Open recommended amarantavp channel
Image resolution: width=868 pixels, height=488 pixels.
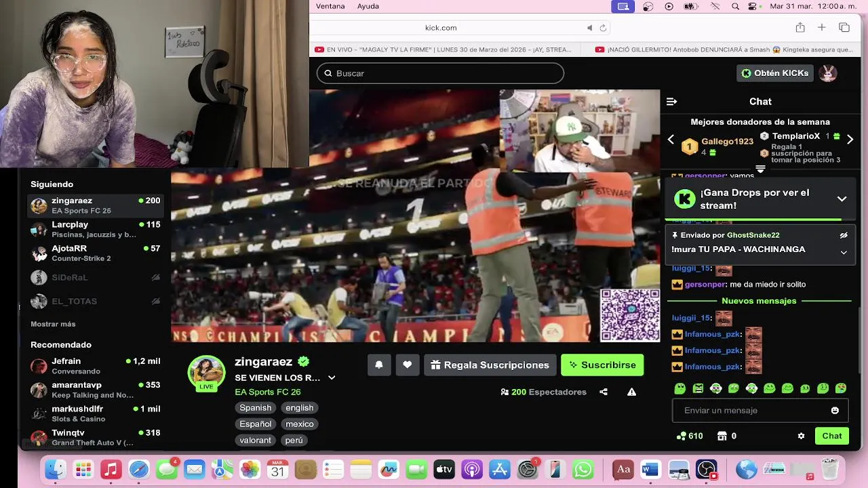(95, 390)
